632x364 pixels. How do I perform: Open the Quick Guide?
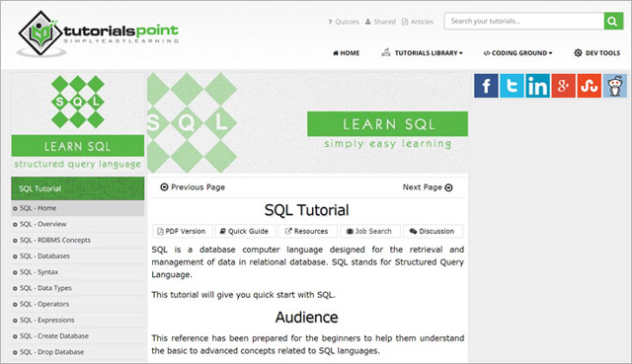coord(245,231)
